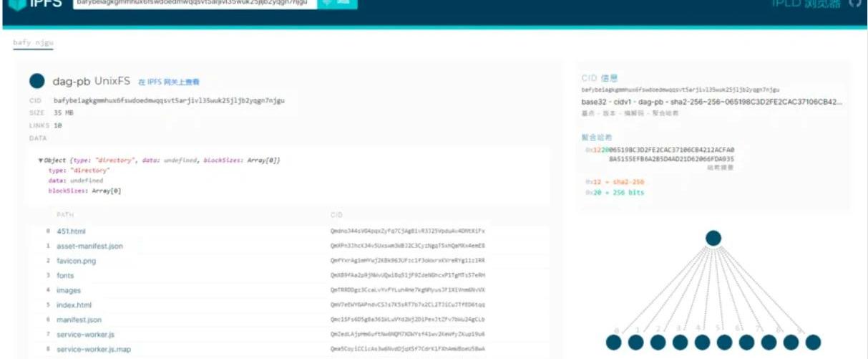Select graph child node labeled 6
This screenshot has width=868, height=359.
pos(746,342)
